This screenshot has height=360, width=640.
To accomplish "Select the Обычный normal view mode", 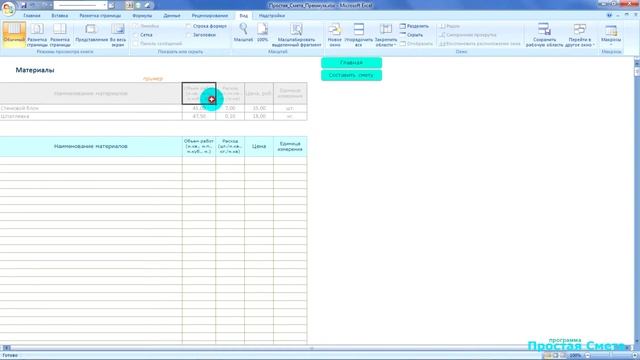I will [14, 34].
